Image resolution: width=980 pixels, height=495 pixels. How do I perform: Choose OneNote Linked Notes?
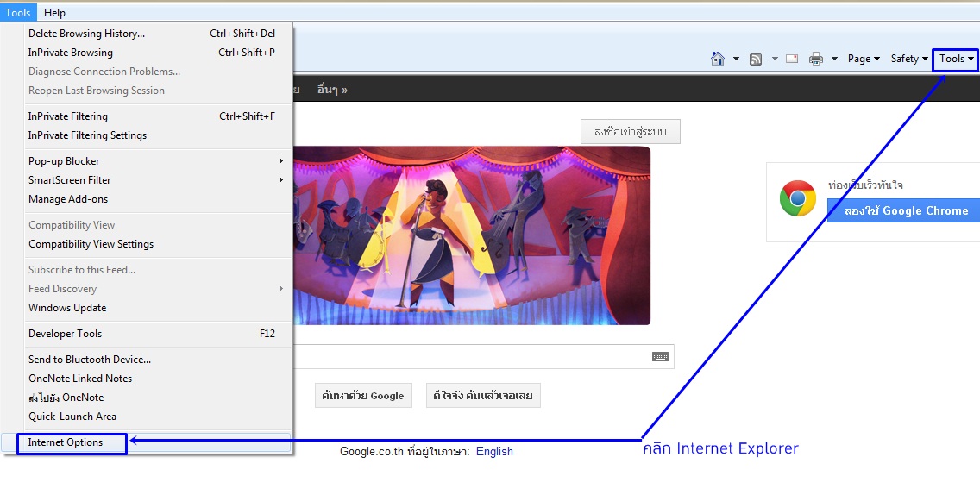pos(152,378)
